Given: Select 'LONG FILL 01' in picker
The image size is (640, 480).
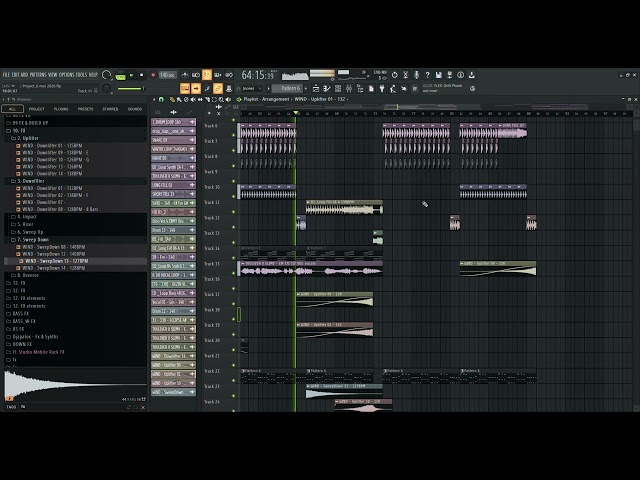Looking at the screenshot, I should pyautogui.click(x=173, y=185).
